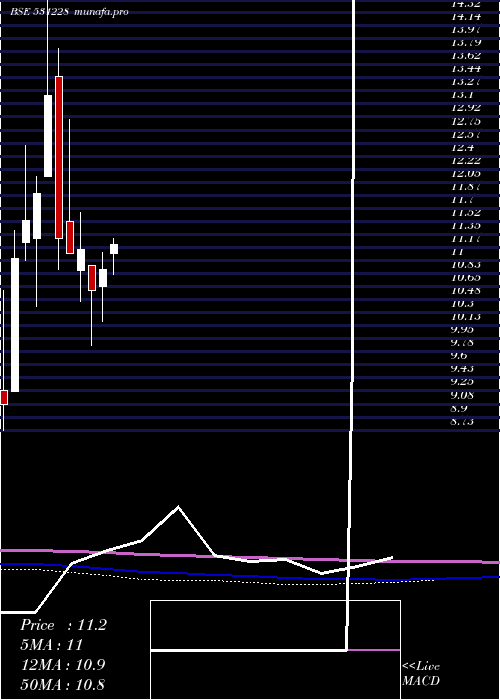Click the 13.62 price axis label
Screen dimensions: 500x700
466,56
